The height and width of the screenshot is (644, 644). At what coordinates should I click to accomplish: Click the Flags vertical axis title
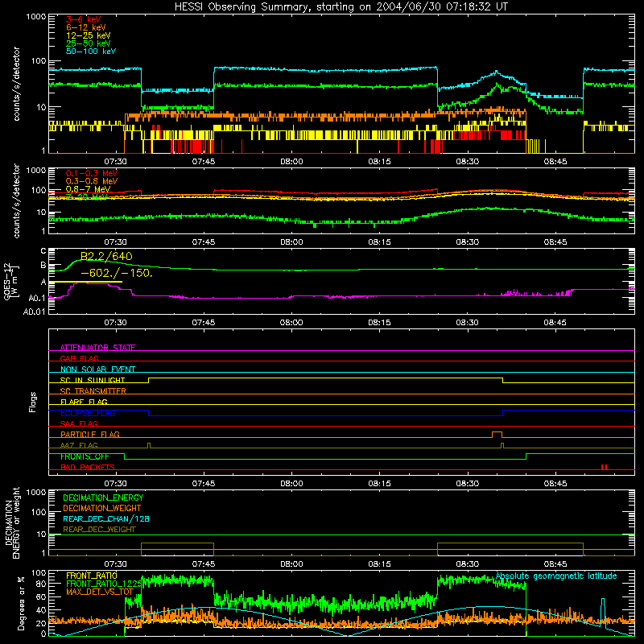(x=33, y=402)
